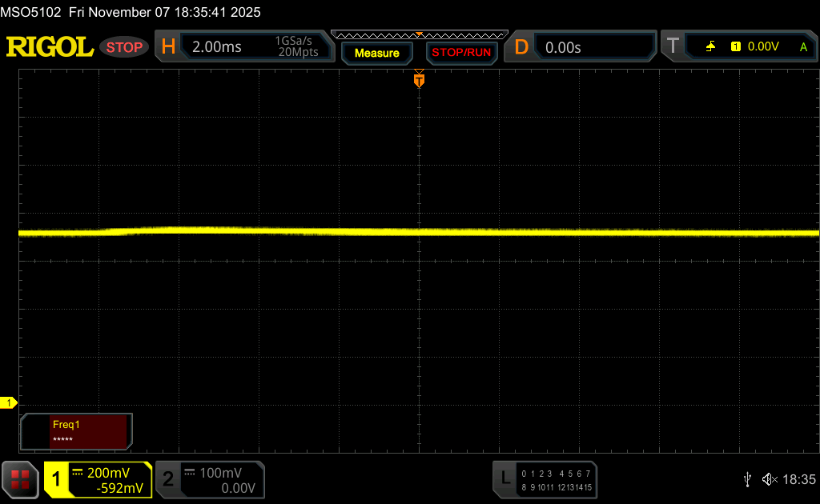This screenshot has width=820, height=504.
Task: Open the 0.00V trigger level setting
Action: coord(762,47)
